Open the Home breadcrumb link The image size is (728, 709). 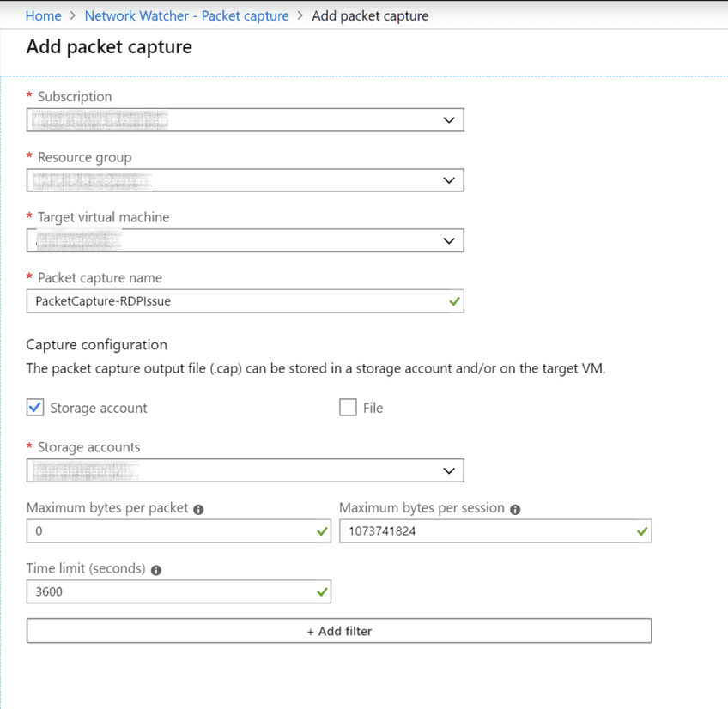pos(43,15)
